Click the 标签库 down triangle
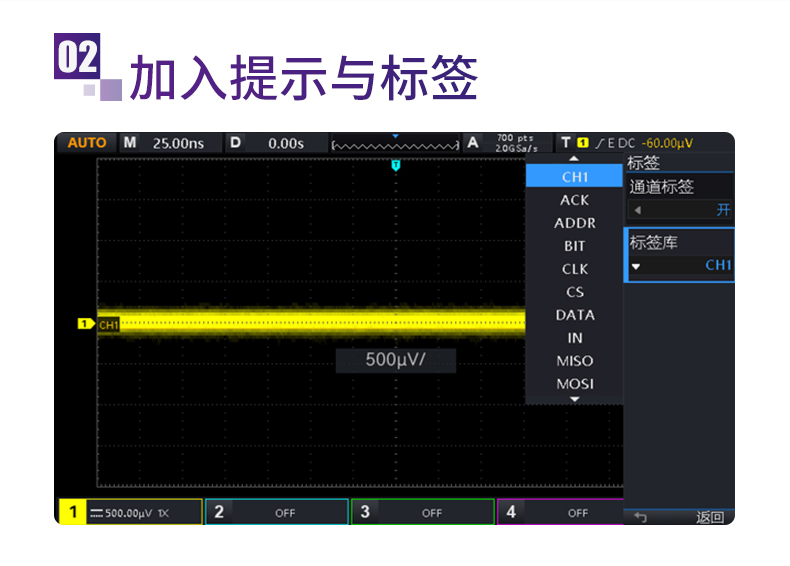790x566 pixels. click(636, 267)
